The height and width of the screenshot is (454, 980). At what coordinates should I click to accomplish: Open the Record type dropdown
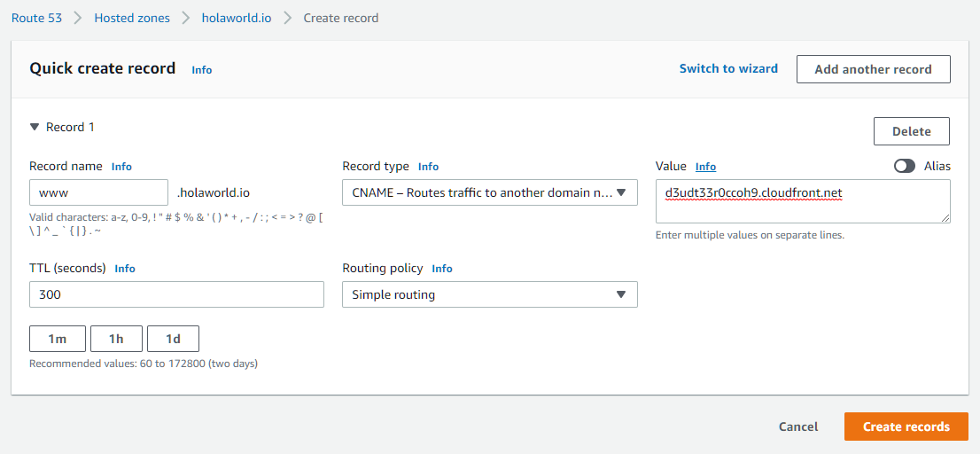489,192
